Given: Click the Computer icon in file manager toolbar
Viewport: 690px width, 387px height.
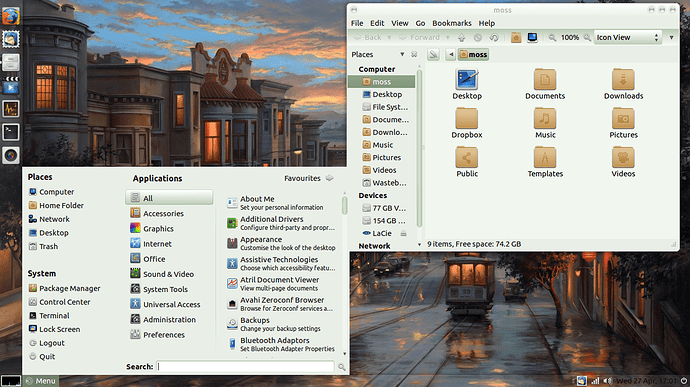Looking at the screenshot, I should coord(532,37).
